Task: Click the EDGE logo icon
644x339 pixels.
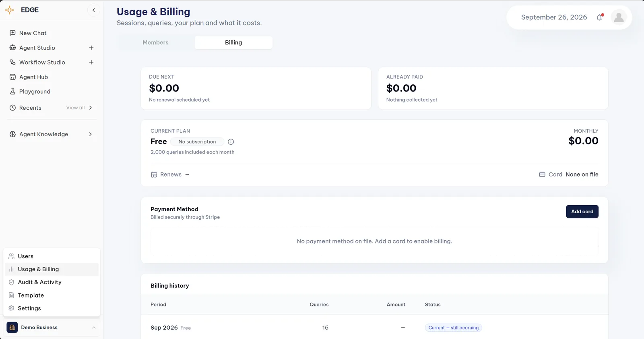Action: coord(10,10)
